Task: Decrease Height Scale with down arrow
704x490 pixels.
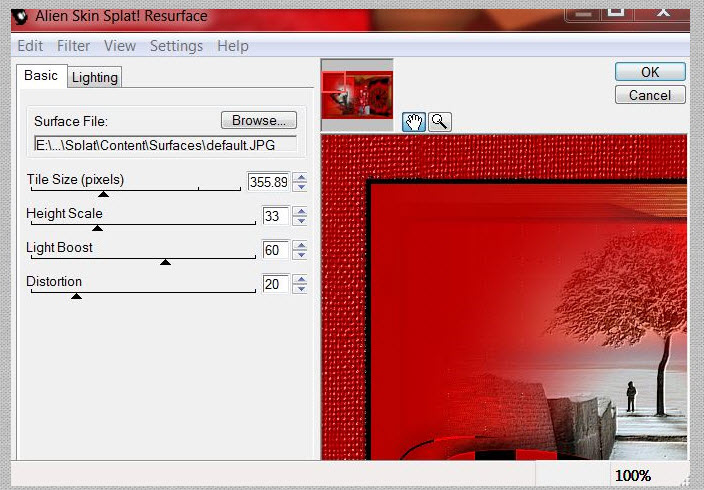Action: click(300, 221)
